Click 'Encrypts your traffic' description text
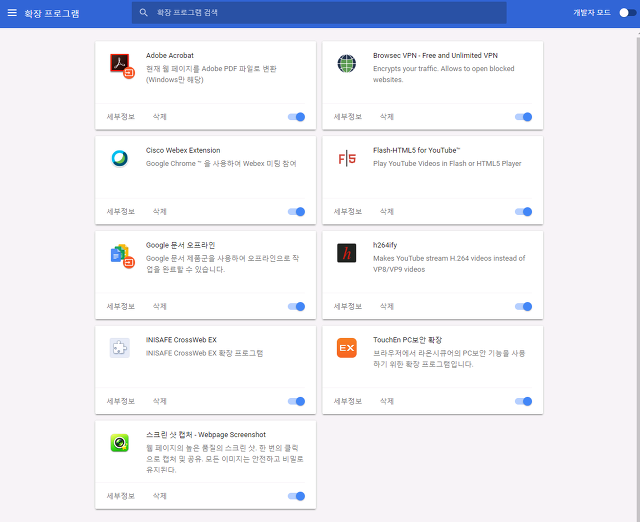 pos(444,74)
